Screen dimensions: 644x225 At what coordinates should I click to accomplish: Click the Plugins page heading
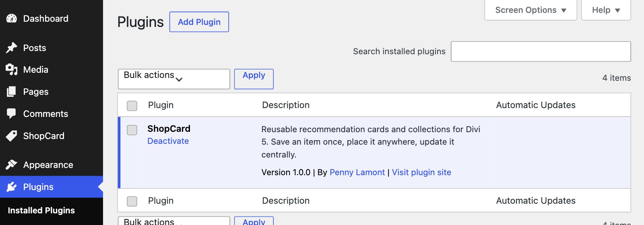click(140, 22)
